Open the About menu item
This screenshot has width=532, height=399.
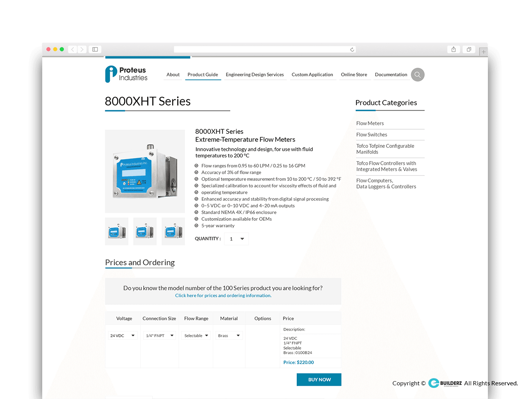pyautogui.click(x=173, y=74)
